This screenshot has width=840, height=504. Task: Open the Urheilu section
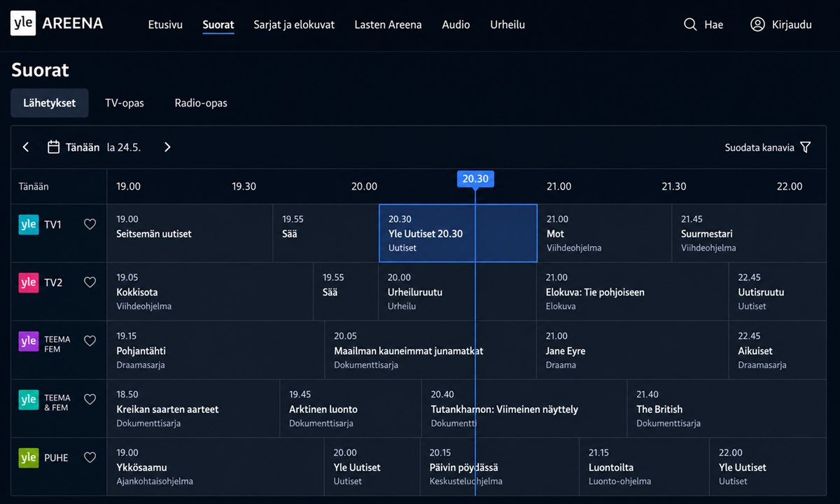pyautogui.click(x=507, y=24)
